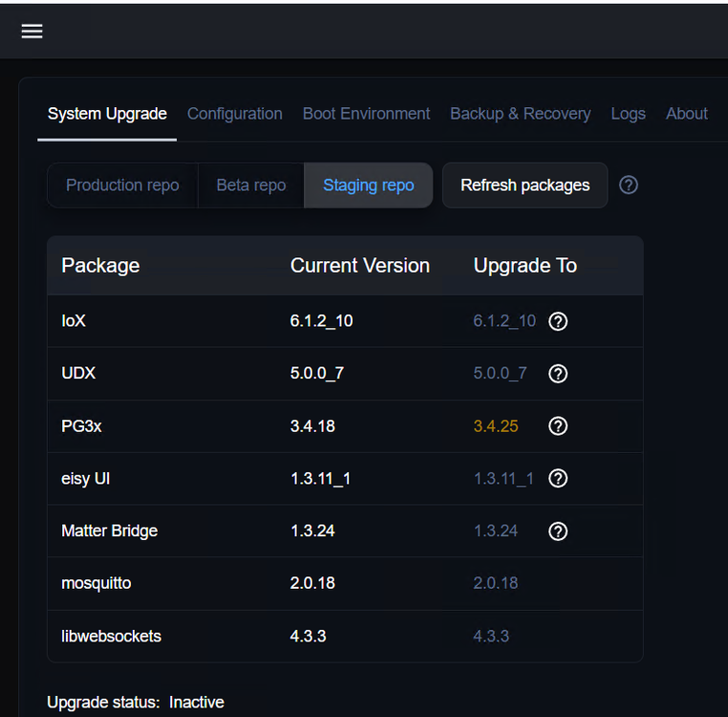
Task: Click the Upgrade status Inactive text
Action: click(x=136, y=702)
